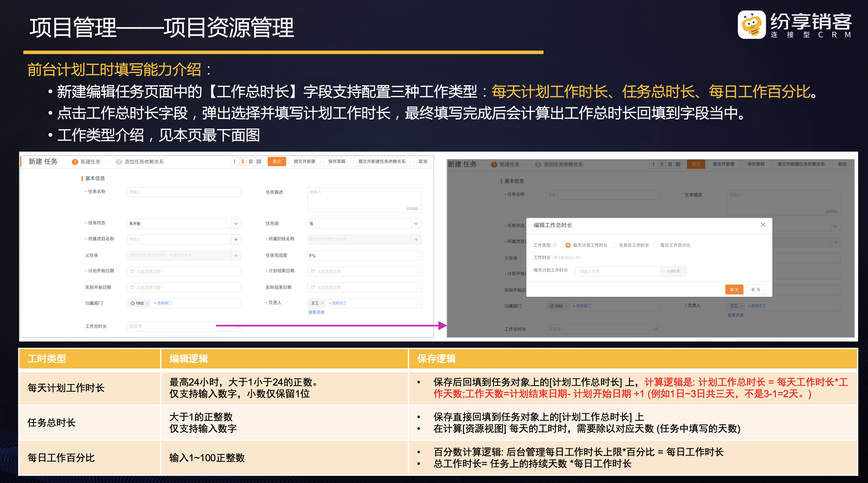Screen dimensions: 868x483
Task: Click 每天计划工作时长 hours input in dialog
Action: (617, 271)
